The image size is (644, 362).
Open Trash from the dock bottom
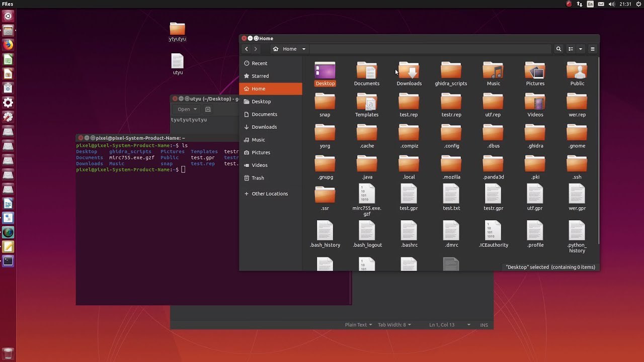tap(8, 353)
